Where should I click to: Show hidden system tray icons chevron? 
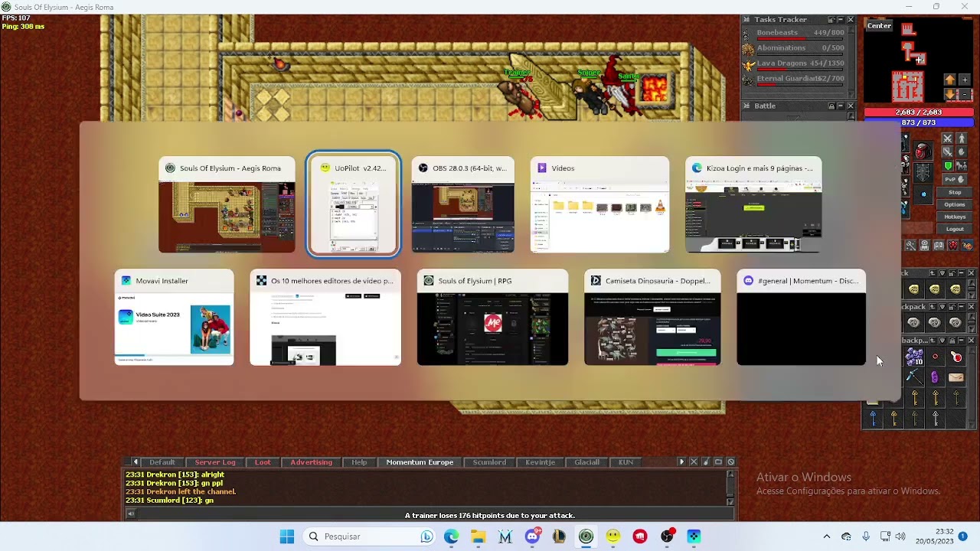(826, 536)
